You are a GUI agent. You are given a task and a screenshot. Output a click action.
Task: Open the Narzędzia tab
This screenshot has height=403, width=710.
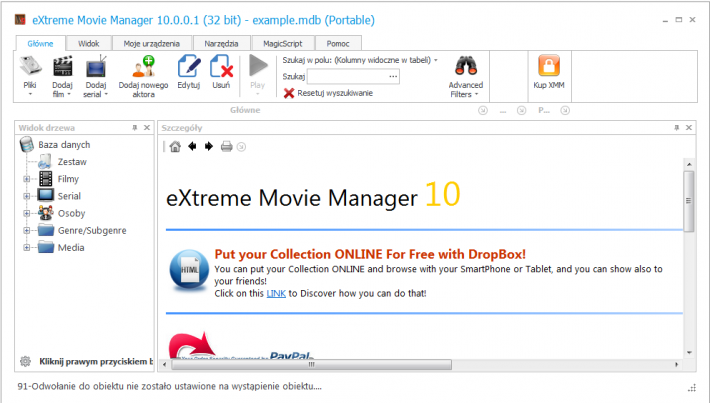tap(221, 43)
